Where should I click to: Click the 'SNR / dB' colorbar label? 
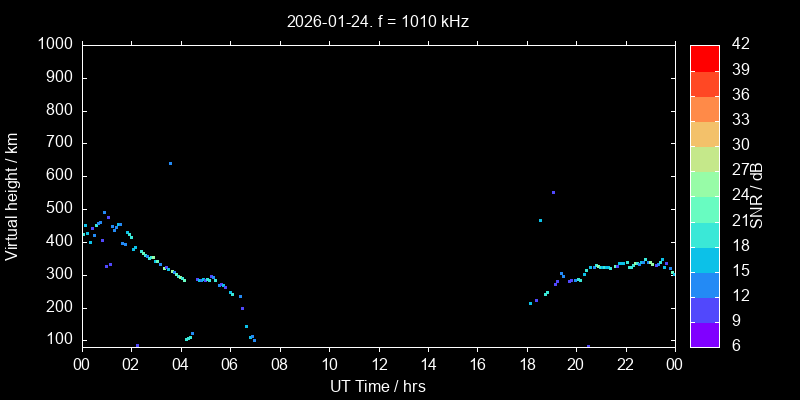758,196
